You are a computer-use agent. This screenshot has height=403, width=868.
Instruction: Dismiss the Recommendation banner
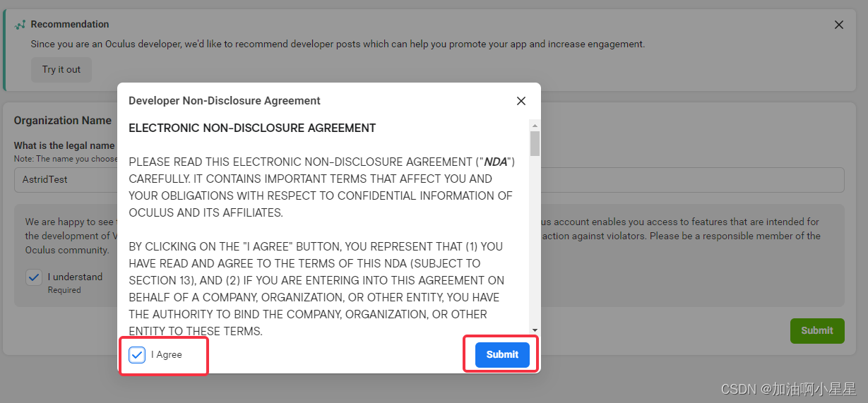coord(839,25)
